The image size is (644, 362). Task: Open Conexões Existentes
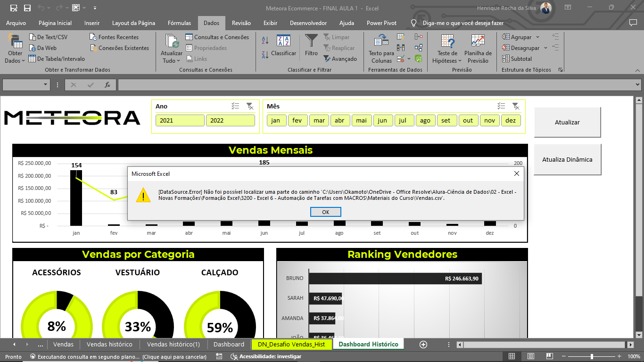click(120, 48)
